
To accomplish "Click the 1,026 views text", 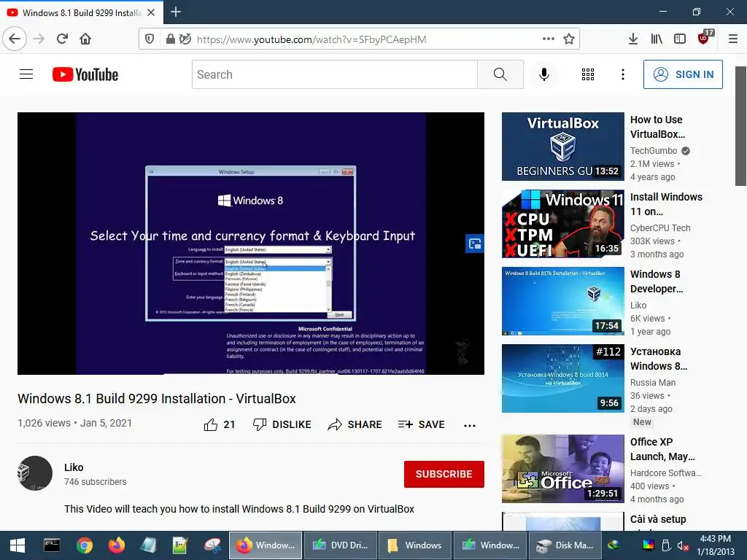I will [44, 423].
